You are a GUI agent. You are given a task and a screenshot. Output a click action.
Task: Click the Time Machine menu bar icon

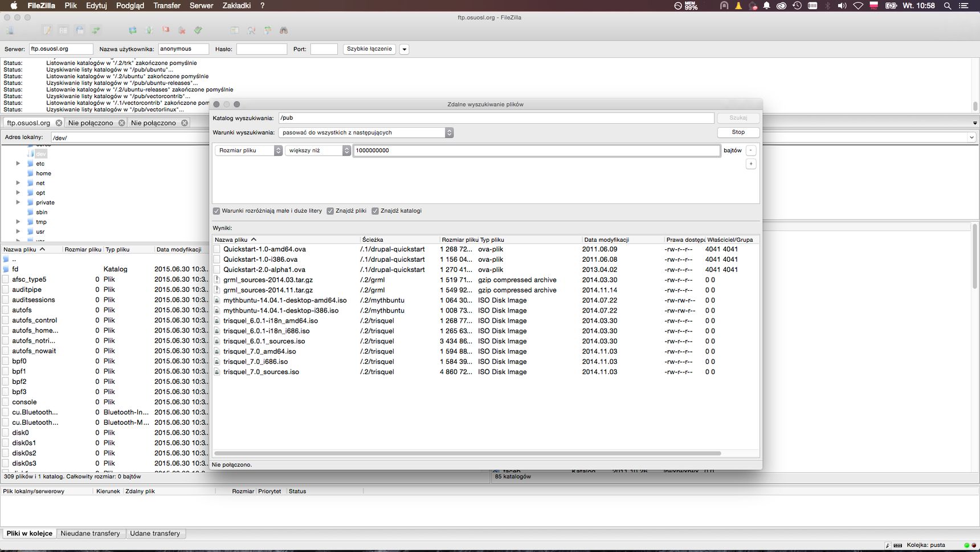point(797,6)
